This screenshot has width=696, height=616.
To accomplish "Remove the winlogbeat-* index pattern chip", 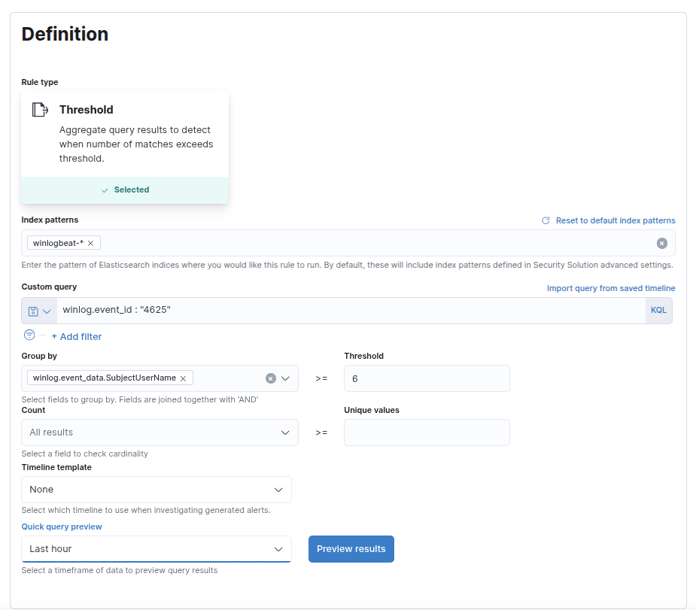I will coord(90,243).
